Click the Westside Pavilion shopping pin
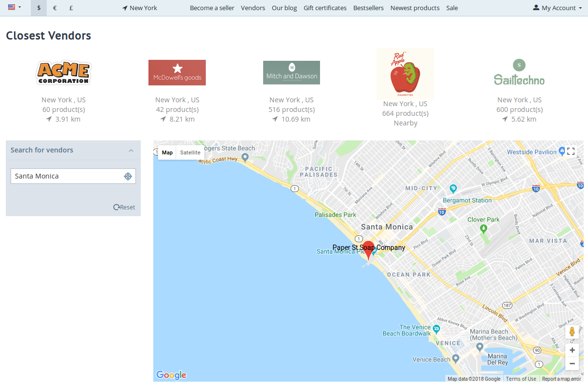 (x=561, y=152)
